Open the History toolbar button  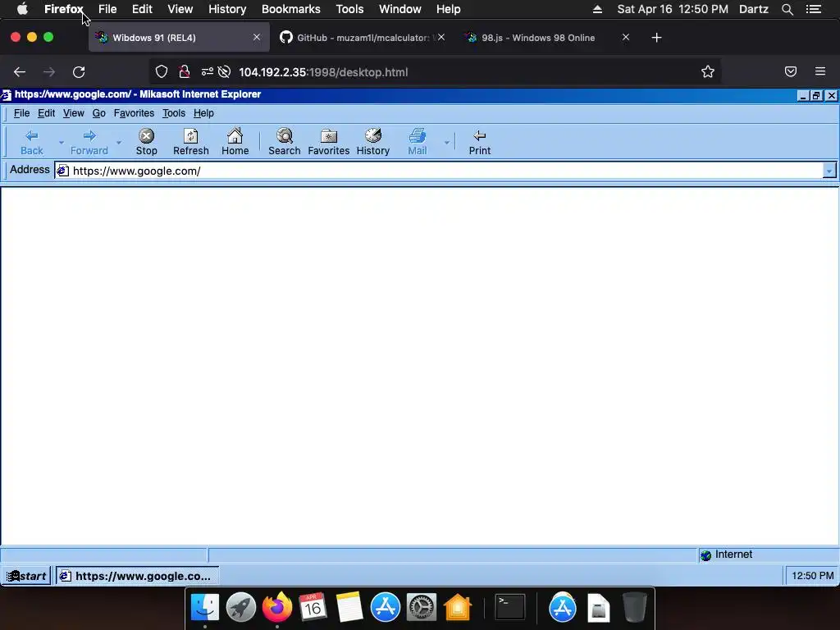(373, 142)
